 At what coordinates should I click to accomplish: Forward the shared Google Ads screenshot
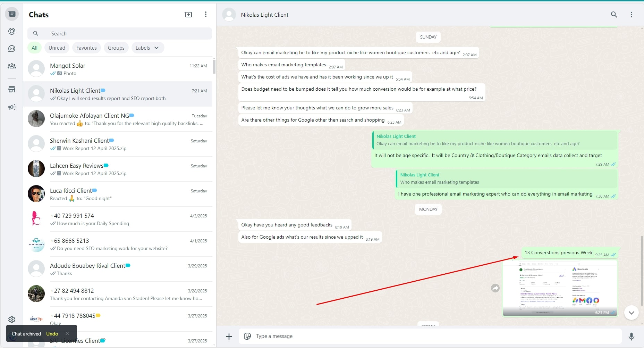[x=495, y=288]
